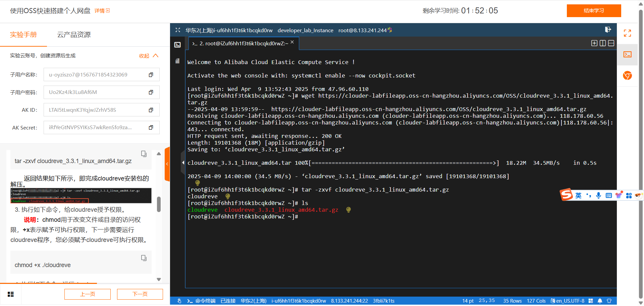Copy the AK ID value

pos(151,110)
